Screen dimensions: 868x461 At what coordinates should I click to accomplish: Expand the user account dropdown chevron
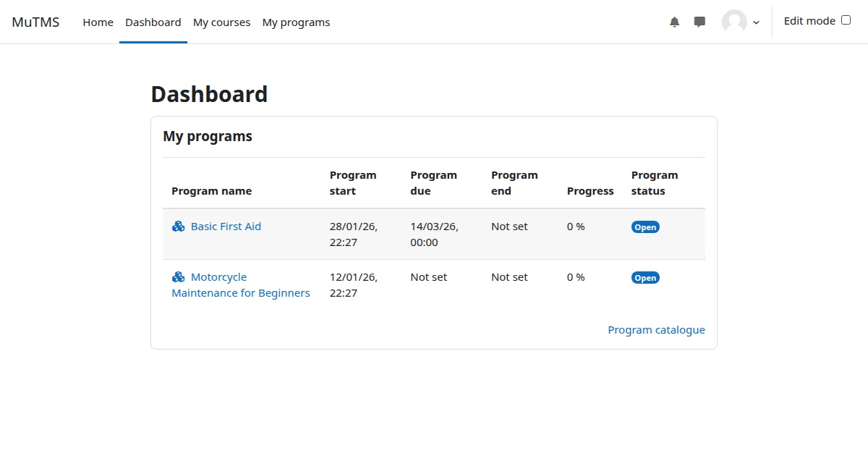tap(754, 23)
